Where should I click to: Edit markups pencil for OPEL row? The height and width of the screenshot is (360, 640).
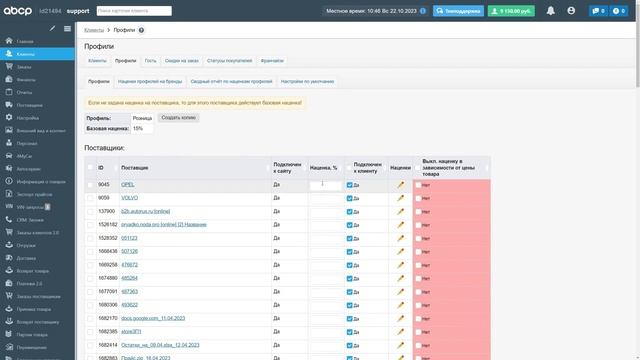click(400, 185)
